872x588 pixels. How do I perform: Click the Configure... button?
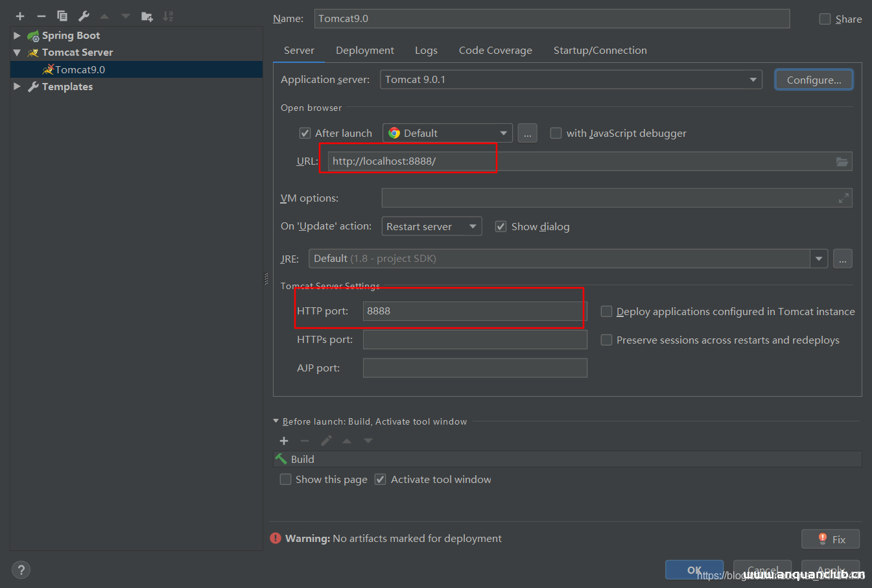(x=814, y=80)
